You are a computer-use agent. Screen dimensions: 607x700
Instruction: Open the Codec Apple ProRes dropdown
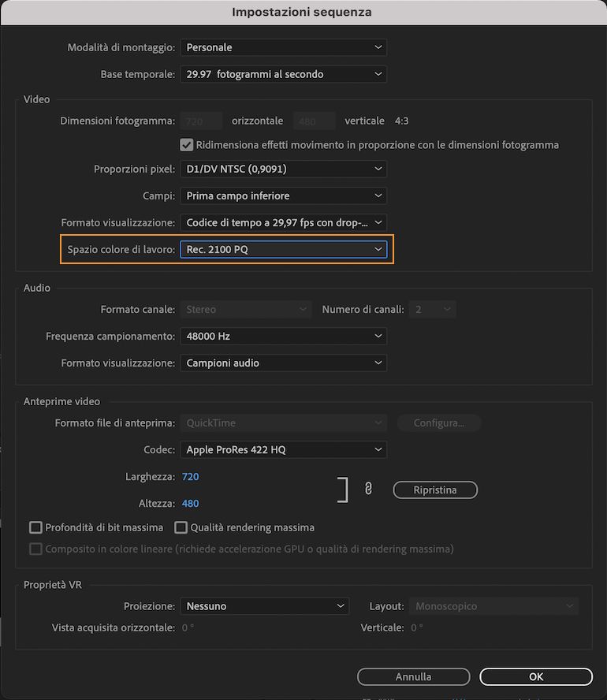click(x=283, y=449)
